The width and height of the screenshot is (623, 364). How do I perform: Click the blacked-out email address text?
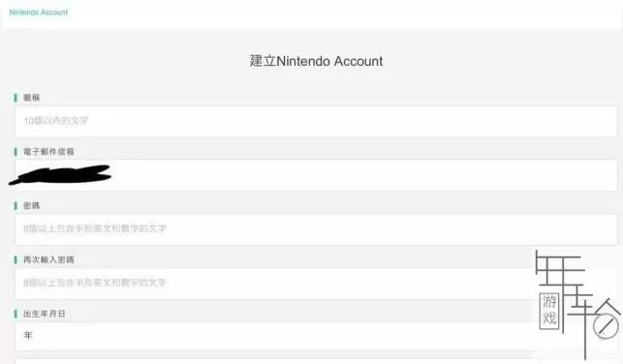pyautogui.click(x=60, y=175)
